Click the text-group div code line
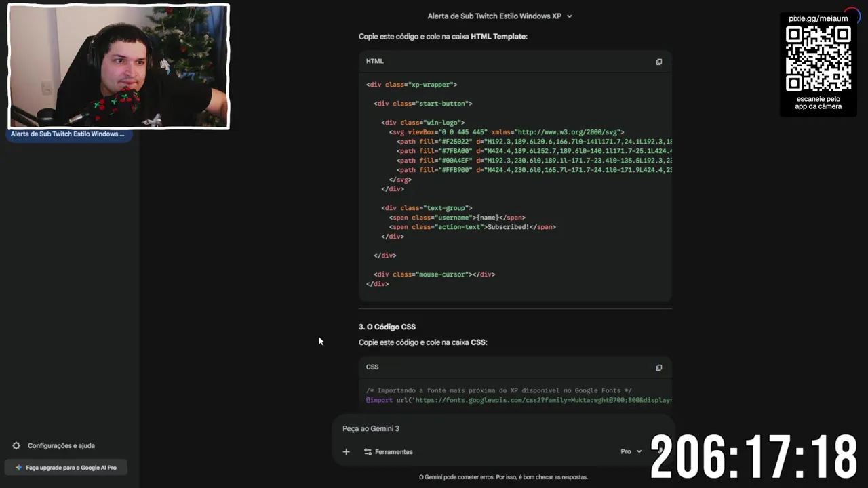 click(x=427, y=208)
